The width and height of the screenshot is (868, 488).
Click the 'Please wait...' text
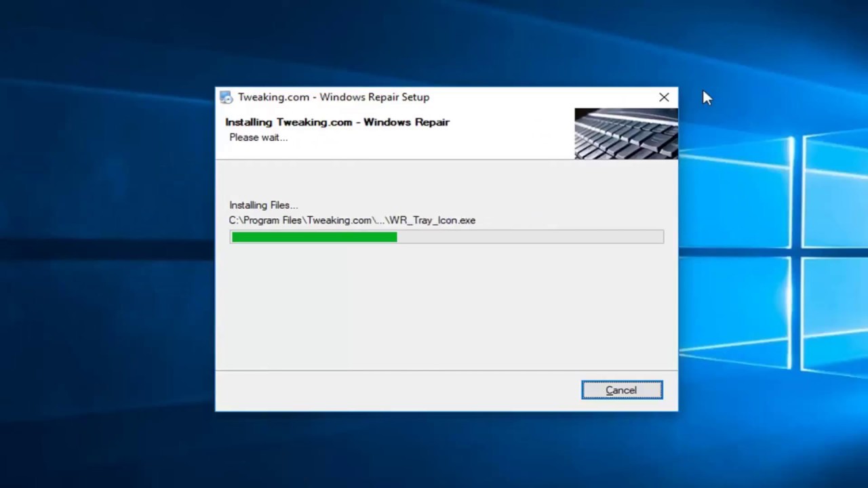click(x=258, y=137)
